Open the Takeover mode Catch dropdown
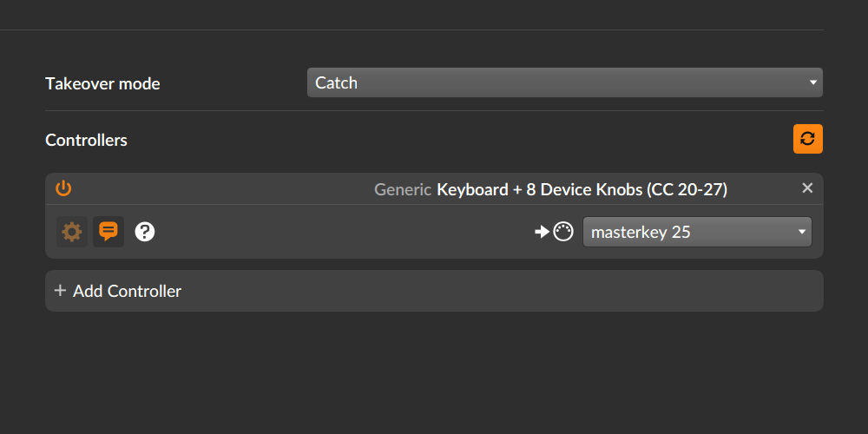 565,82
